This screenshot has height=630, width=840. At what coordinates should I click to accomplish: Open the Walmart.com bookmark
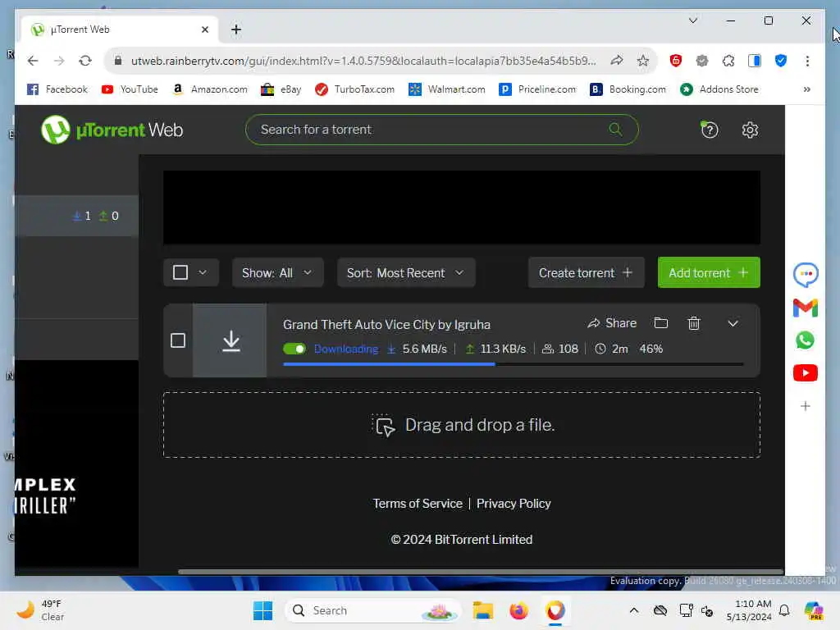click(447, 89)
